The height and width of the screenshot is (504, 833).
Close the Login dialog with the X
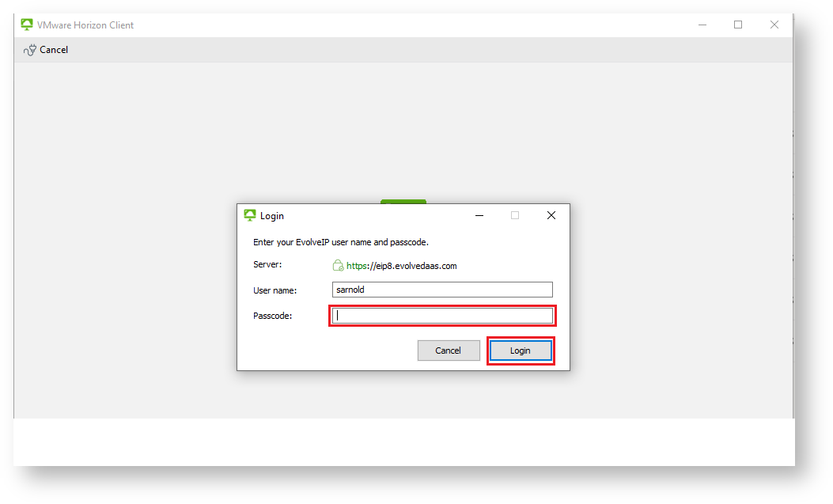[551, 215]
